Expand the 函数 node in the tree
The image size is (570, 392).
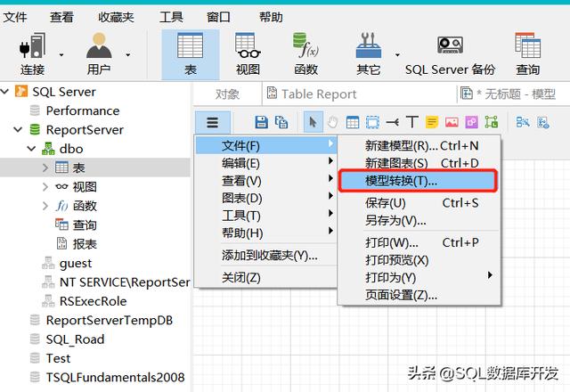(45, 206)
